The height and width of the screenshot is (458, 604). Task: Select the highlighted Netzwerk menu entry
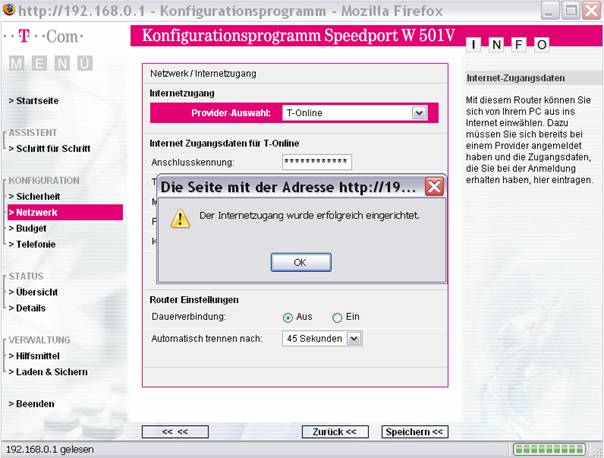point(65,212)
